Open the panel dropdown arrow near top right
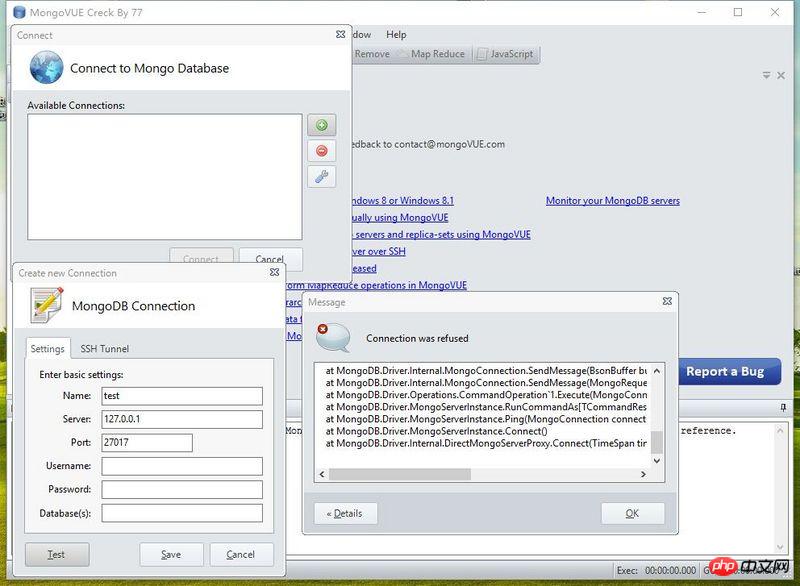This screenshot has height=586, width=800. pyautogui.click(x=766, y=75)
